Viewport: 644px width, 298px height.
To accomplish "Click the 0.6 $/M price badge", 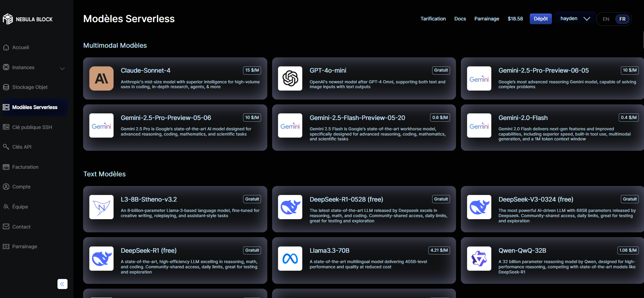I will click(440, 118).
